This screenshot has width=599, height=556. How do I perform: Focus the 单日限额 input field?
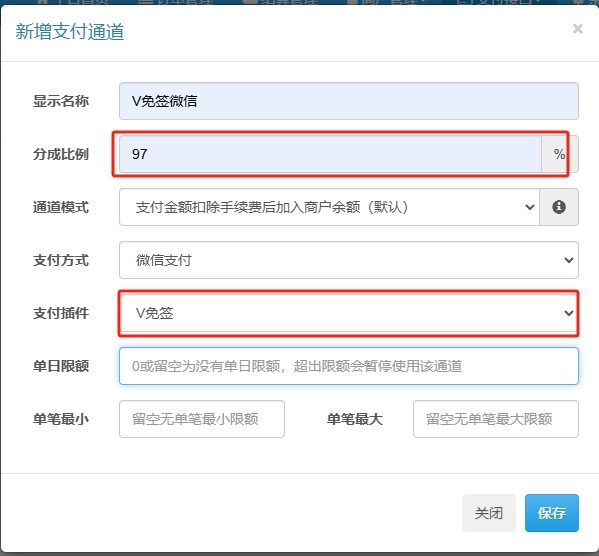(x=349, y=366)
